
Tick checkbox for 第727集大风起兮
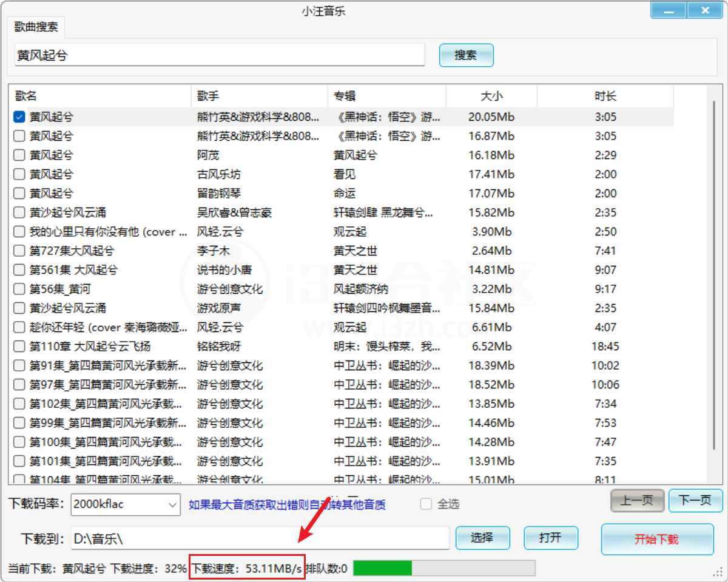pyautogui.click(x=19, y=251)
